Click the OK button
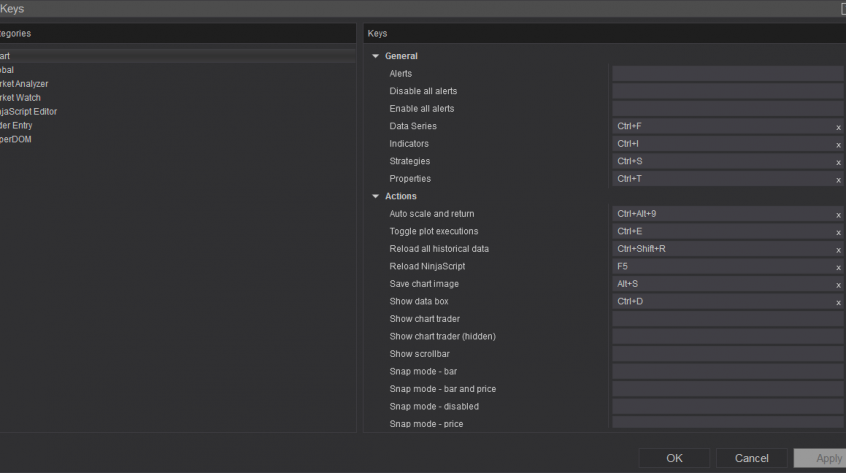 (x=674, y=458)
